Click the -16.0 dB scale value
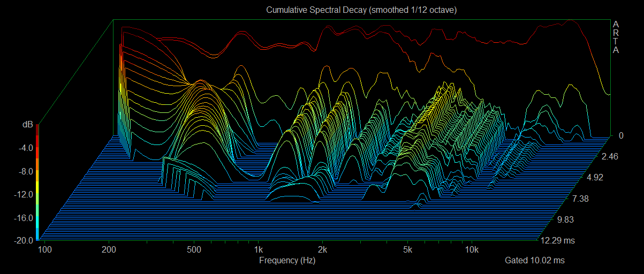This screenshot has height=274, width=644. coord(24,218)
